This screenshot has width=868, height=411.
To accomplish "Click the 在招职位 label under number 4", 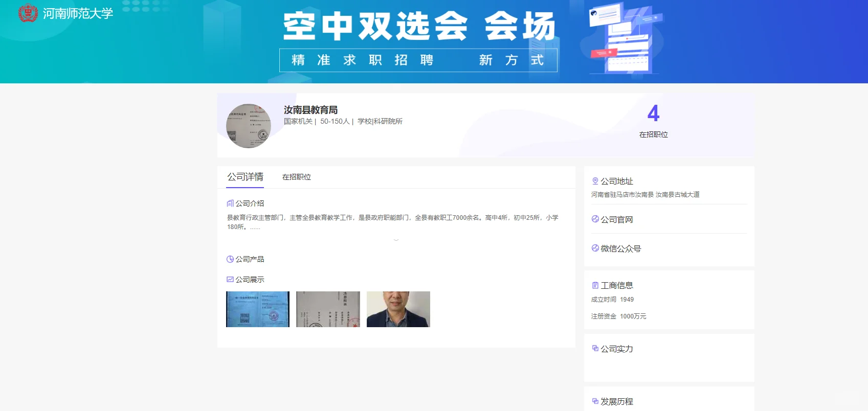I will point(654,134).
